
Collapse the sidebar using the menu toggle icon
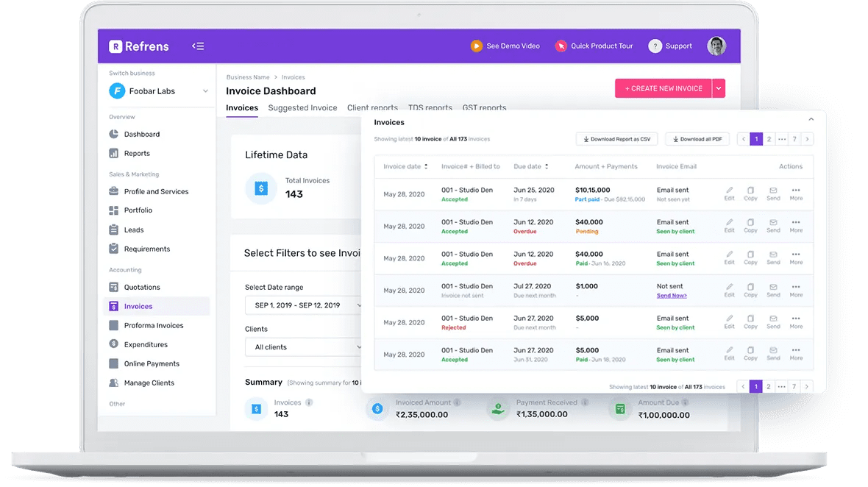pyautogui.click(x=198, y=46)
